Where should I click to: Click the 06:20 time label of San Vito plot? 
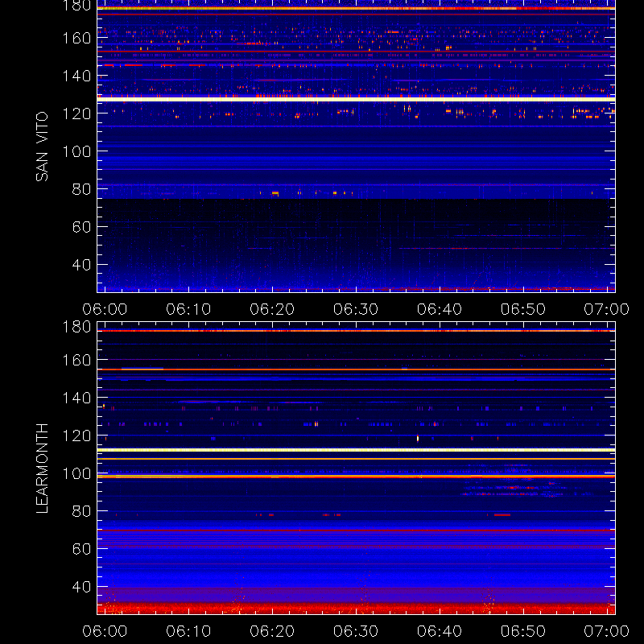coord(272,309)
